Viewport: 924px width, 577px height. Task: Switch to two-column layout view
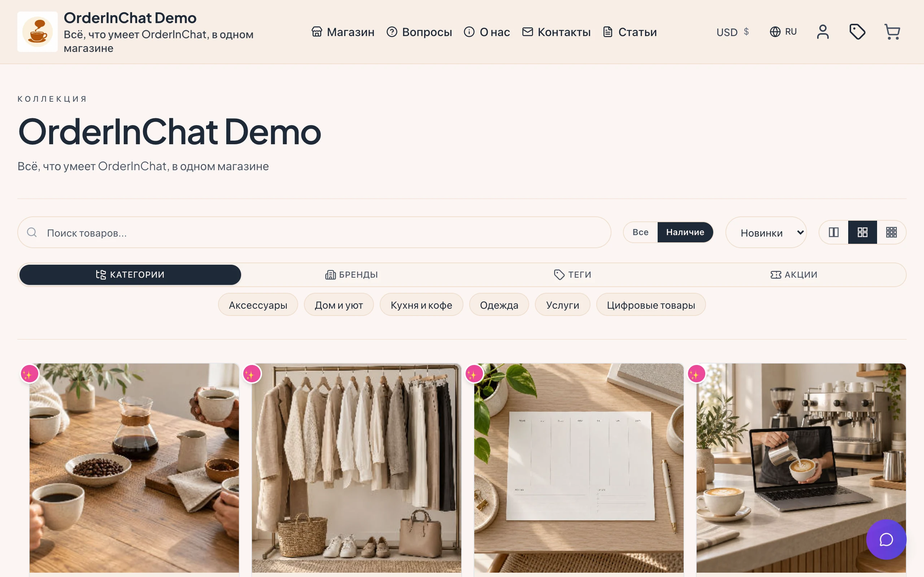833,232
